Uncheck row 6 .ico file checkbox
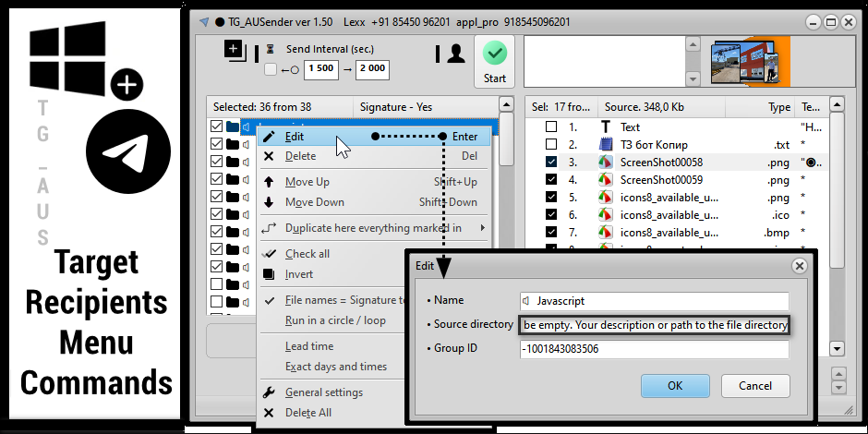This screenshot has height=434, width=868. coord(550,215)
